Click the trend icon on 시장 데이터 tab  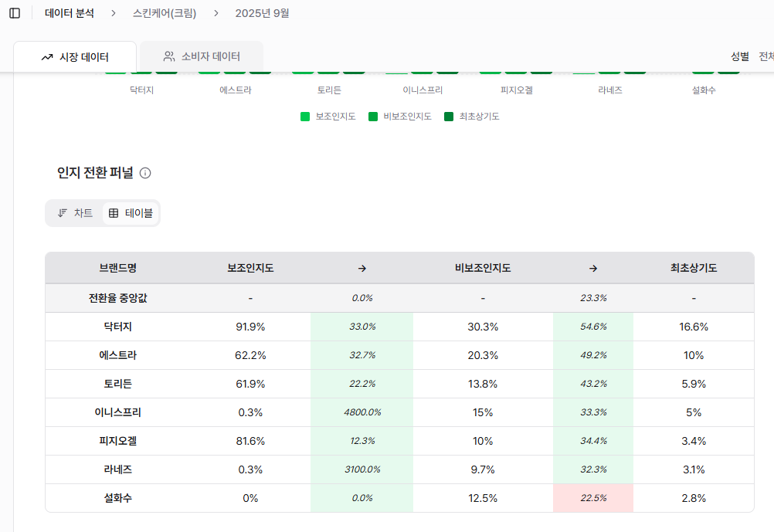(47, 57)
